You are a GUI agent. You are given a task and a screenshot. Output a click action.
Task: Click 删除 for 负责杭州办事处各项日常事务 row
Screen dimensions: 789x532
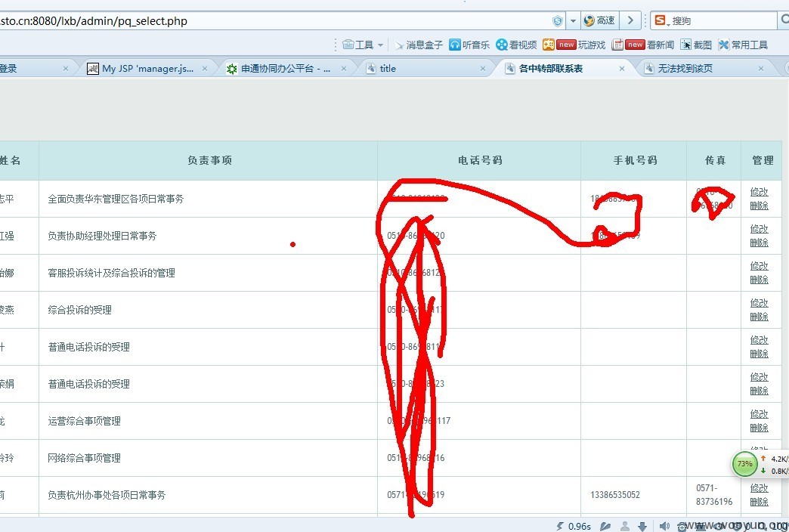click(759, 502)
